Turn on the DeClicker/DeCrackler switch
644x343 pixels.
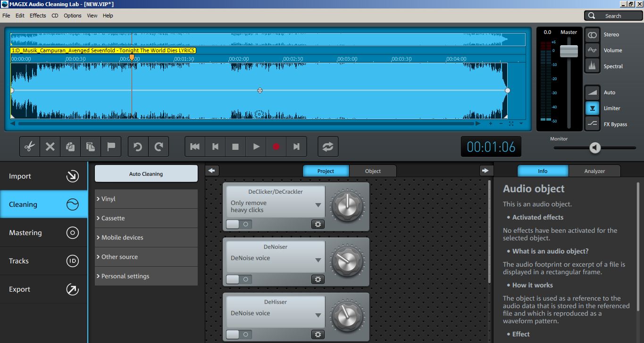click(x=239, y=224)
